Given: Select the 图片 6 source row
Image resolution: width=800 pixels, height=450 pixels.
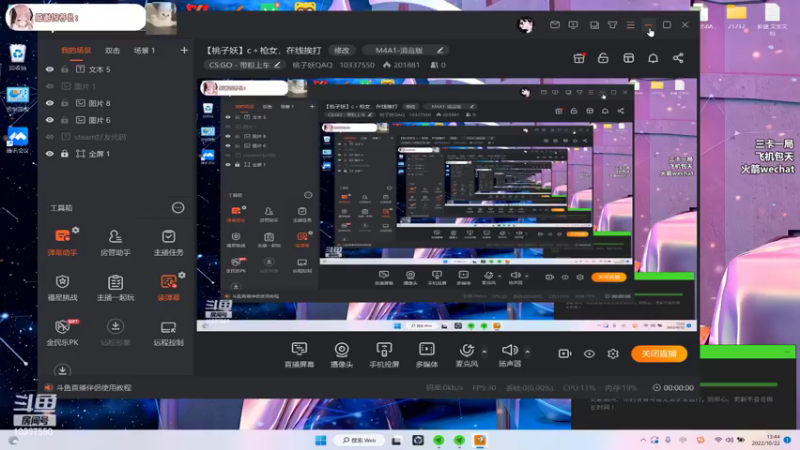Looking at the screenshot, I should click(115, 120).
